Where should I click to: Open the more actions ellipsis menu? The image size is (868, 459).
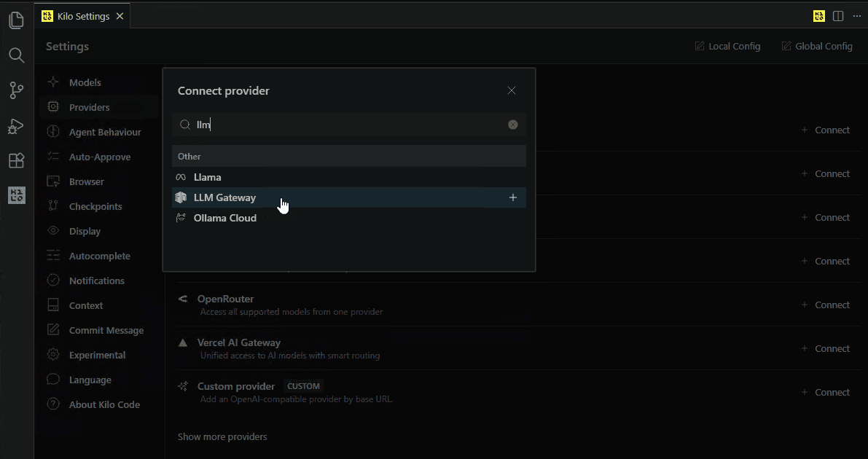tap(857, 16)
